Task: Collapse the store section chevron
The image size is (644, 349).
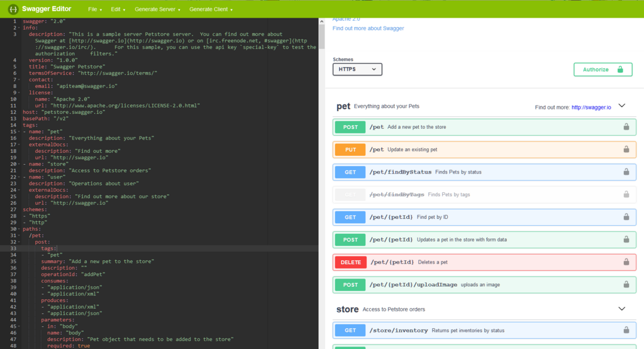Action: coord(622,309)
